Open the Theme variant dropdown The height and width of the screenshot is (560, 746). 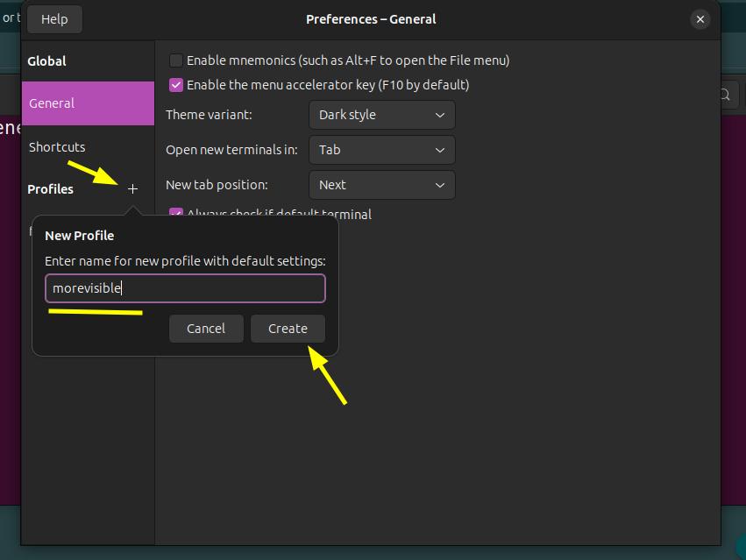pos(381,115)
